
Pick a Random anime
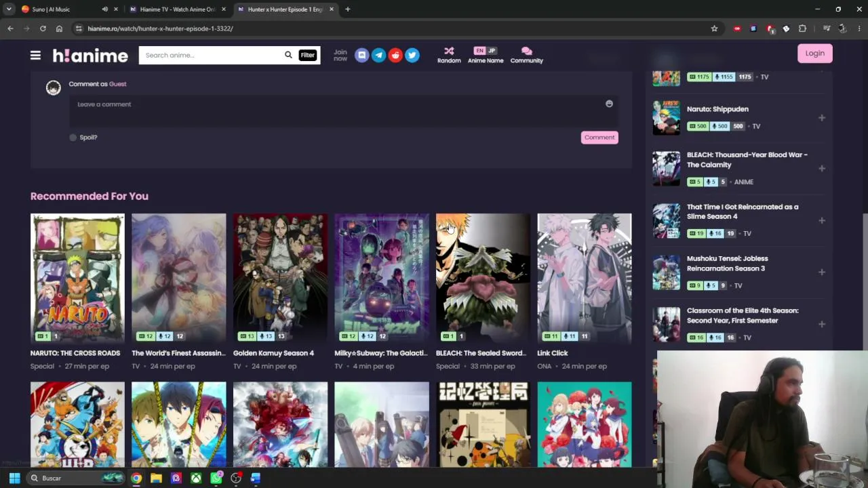(449, 55)
